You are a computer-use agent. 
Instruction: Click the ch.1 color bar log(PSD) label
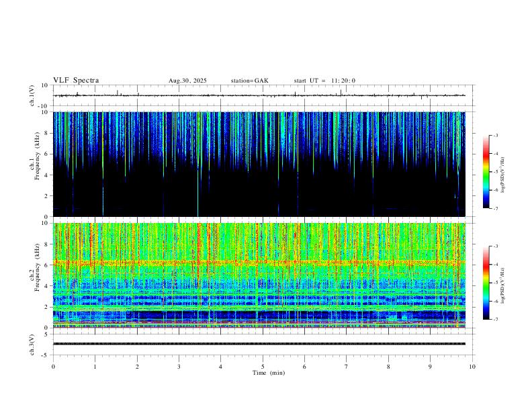pos(503,175)
